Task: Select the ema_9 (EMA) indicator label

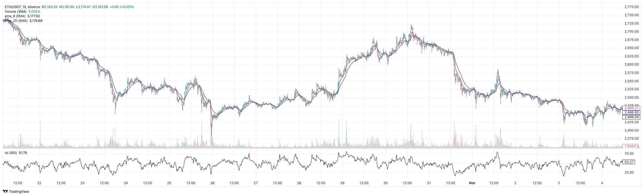Action: [15, 16]
